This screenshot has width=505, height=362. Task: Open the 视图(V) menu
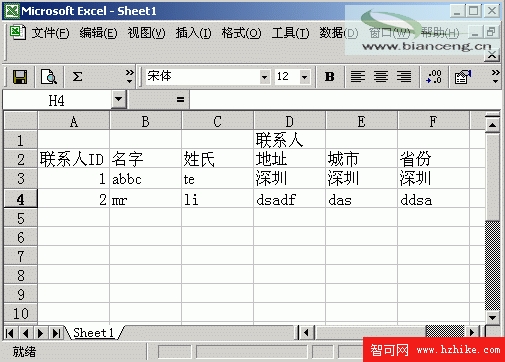[146, 33]
